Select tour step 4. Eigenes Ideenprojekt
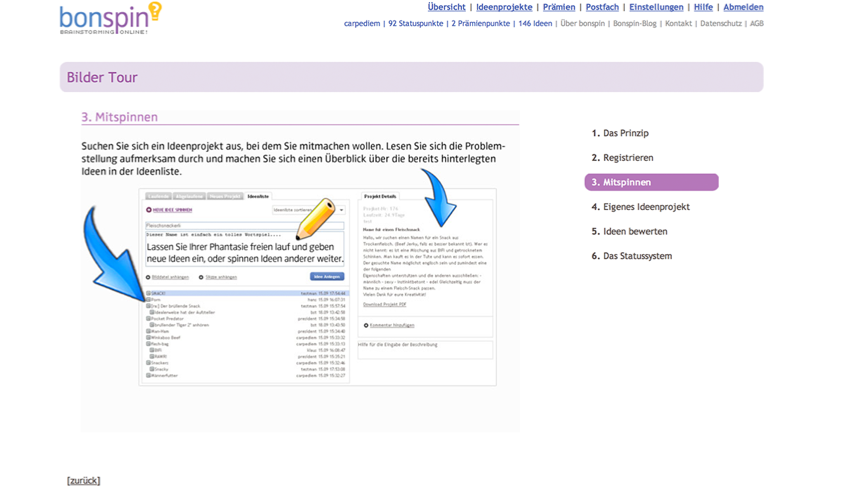The width and height of the screenshot is (848, 500). point(646,207)
